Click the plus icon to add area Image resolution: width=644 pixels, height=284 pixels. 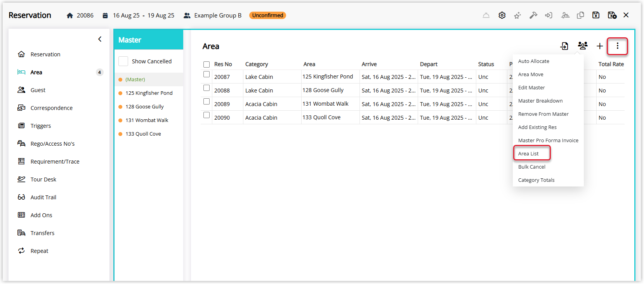pyautogui.click(x=600, y=46)
